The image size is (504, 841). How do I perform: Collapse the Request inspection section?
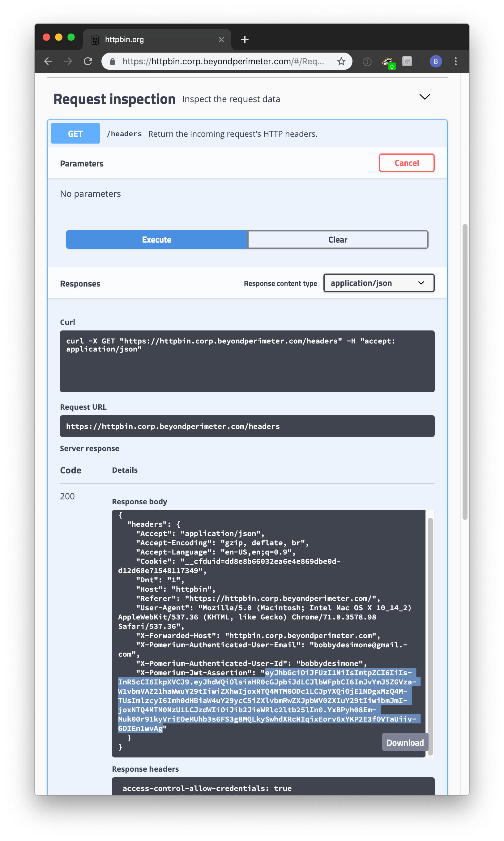tap(425, 97)
